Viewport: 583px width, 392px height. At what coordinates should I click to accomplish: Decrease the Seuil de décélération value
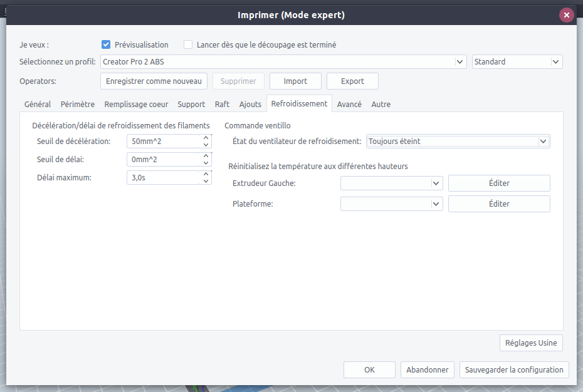click(x=206, y=145)
